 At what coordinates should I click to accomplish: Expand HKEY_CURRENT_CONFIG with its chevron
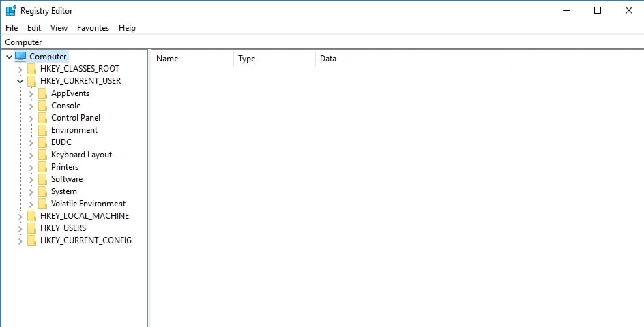[20, 241]
